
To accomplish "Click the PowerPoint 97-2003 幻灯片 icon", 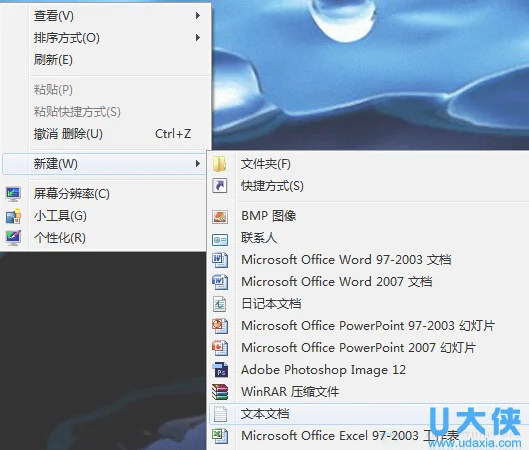I will click(220, 326).
